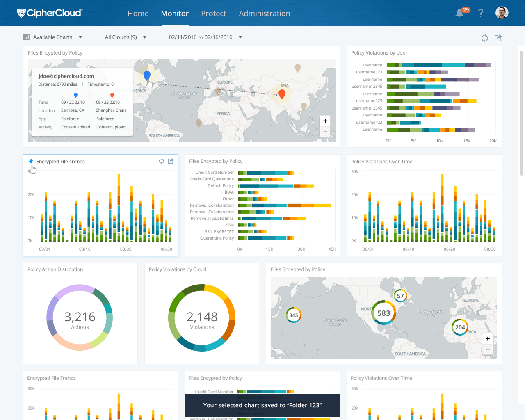This screenshot has width=525, height=420.
Task: Click the page vertical scrollbar
Action: (522, 113)
